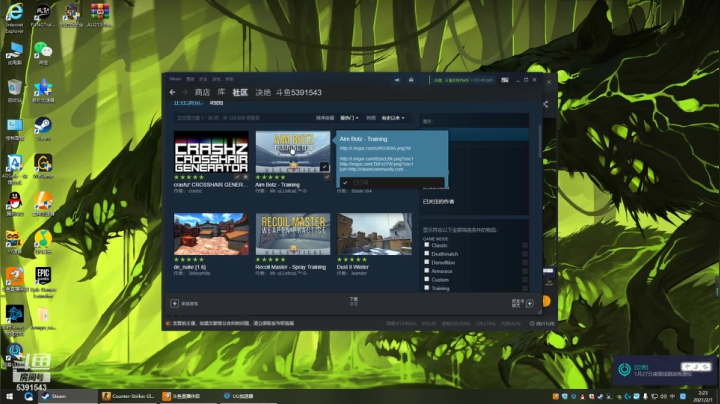Viewport: 720px width, 404px height.
Task: Switch to the 社区 (Community) tab
Action: 240,92
